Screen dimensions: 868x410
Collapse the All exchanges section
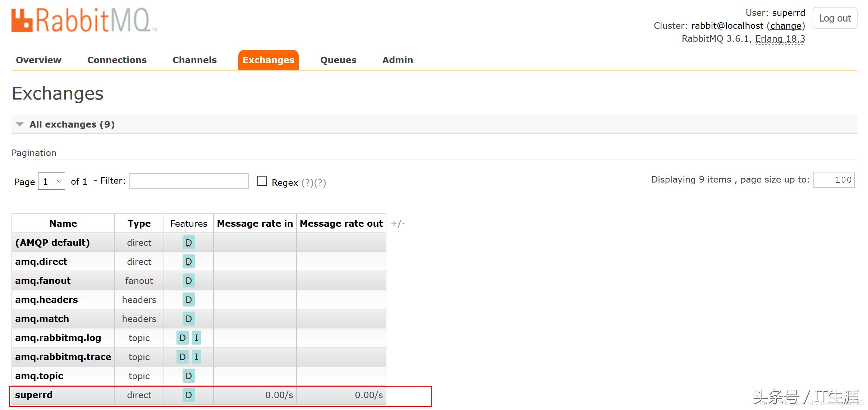coord(72,124)
